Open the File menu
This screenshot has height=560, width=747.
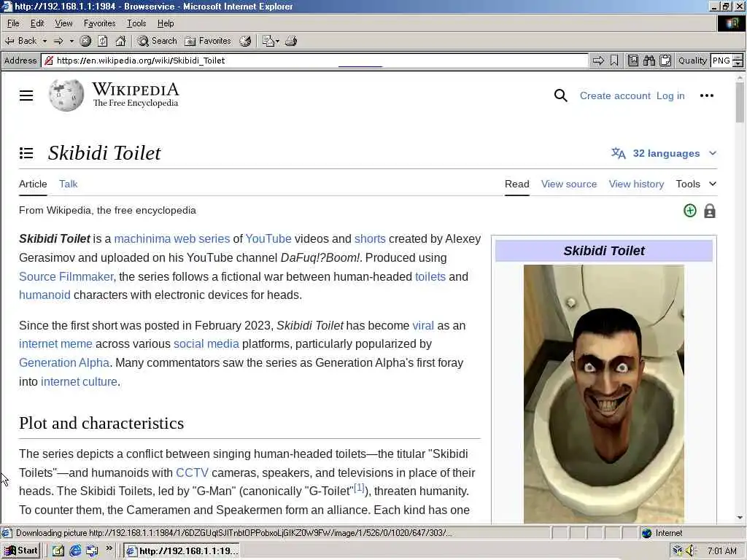[13, 23]
